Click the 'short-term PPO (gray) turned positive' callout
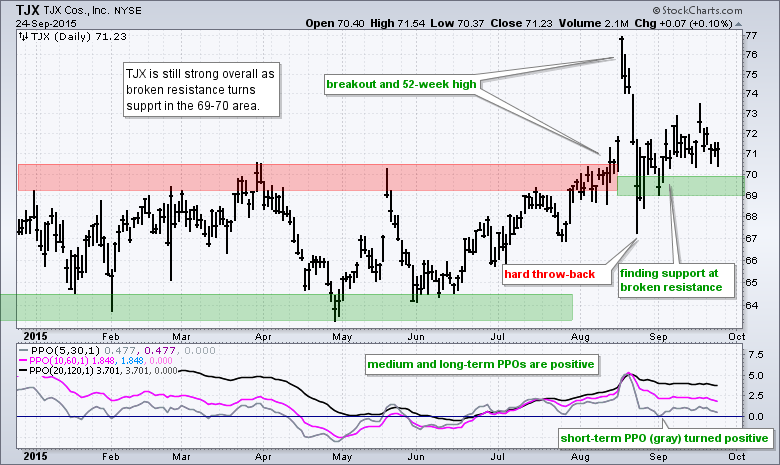Viewport: 780px width, 465px height. [664, 438]
